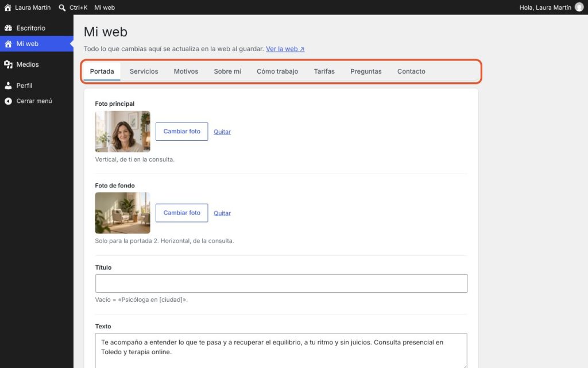588x368 pixels.
Task: Switch to the Servicios tab
Action: (144, 71)
